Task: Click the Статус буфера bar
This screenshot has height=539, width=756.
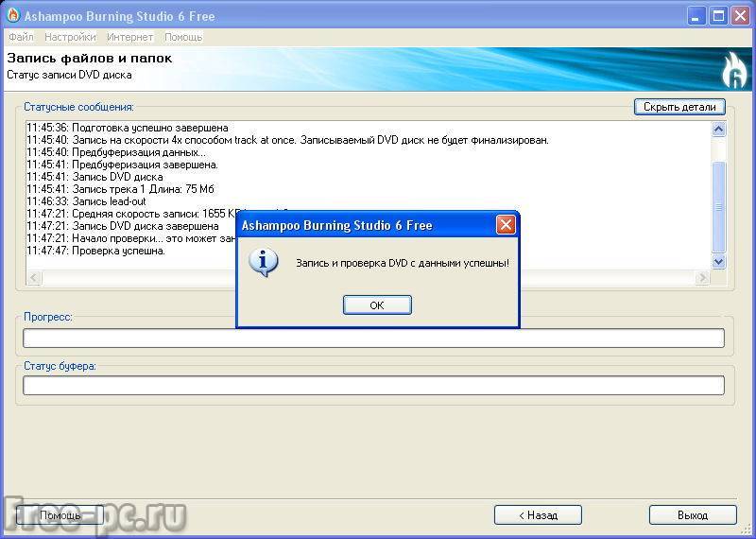Action: click(x=373, y=386)
